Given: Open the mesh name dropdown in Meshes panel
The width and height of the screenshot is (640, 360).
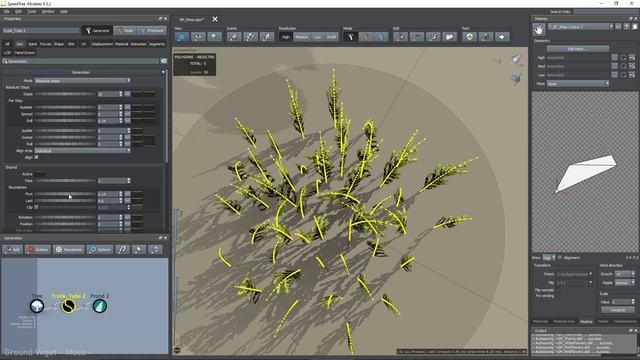Looking at the screenshot, I should pos(580,27).
